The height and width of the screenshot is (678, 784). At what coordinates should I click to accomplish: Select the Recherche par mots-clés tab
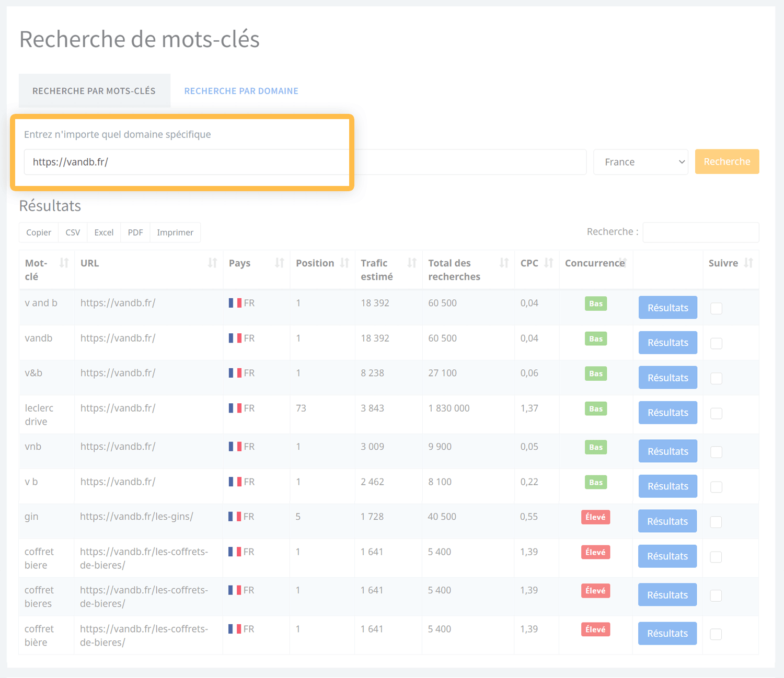tap(94, 91)
